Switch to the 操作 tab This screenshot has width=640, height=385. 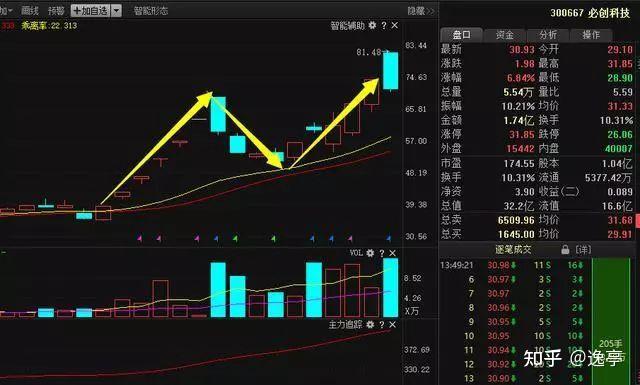[x=591, y=35]
